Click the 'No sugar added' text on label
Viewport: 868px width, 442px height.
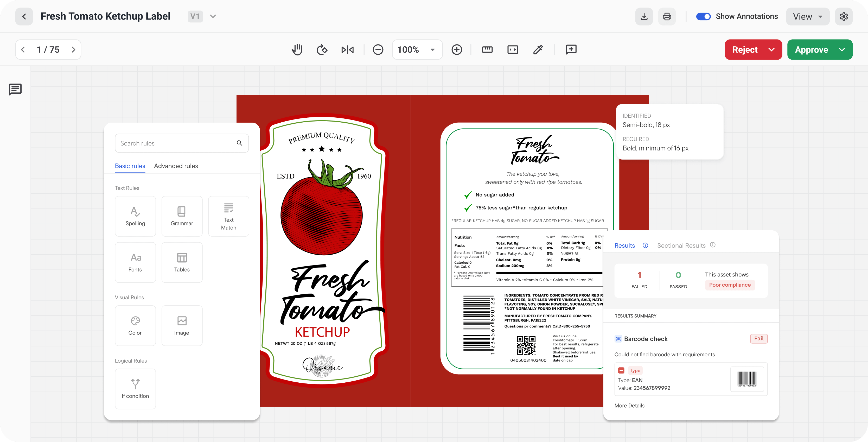tap(495, 194)
